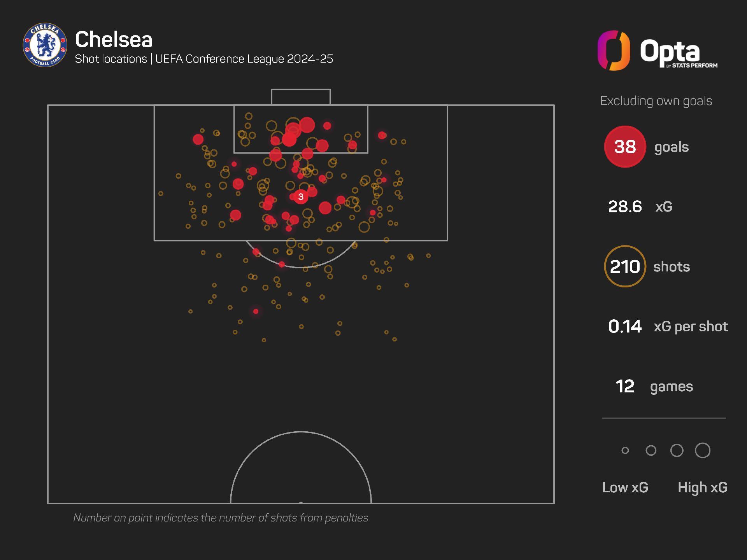The width and height of the screenshot is (747, 560).
Task: Click the largest High xG legend circle
Action: pos(703,450)
